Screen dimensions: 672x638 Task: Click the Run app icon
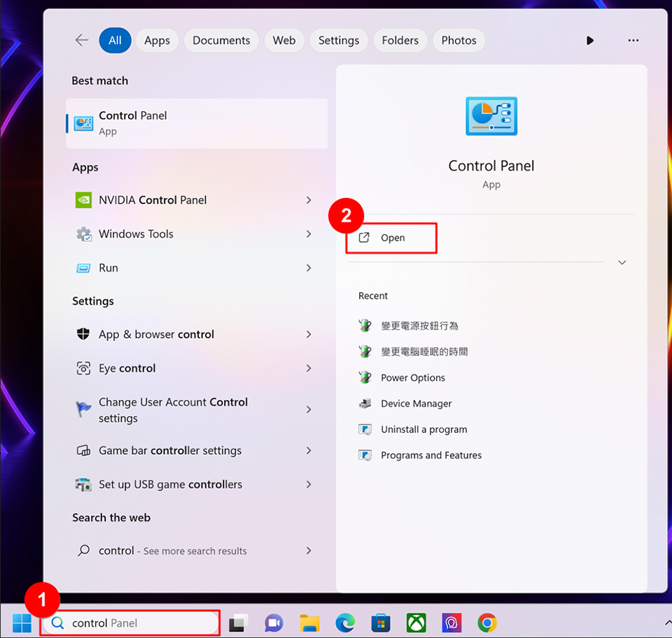point(83,268)
